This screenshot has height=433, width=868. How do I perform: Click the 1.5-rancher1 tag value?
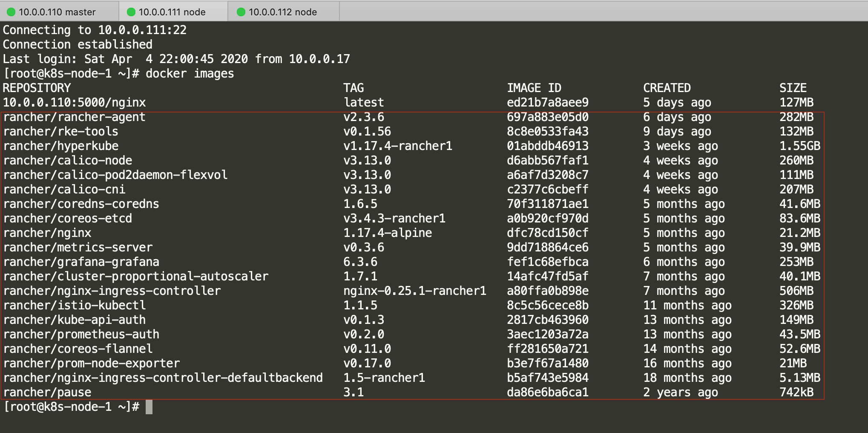tap(384, 378)
